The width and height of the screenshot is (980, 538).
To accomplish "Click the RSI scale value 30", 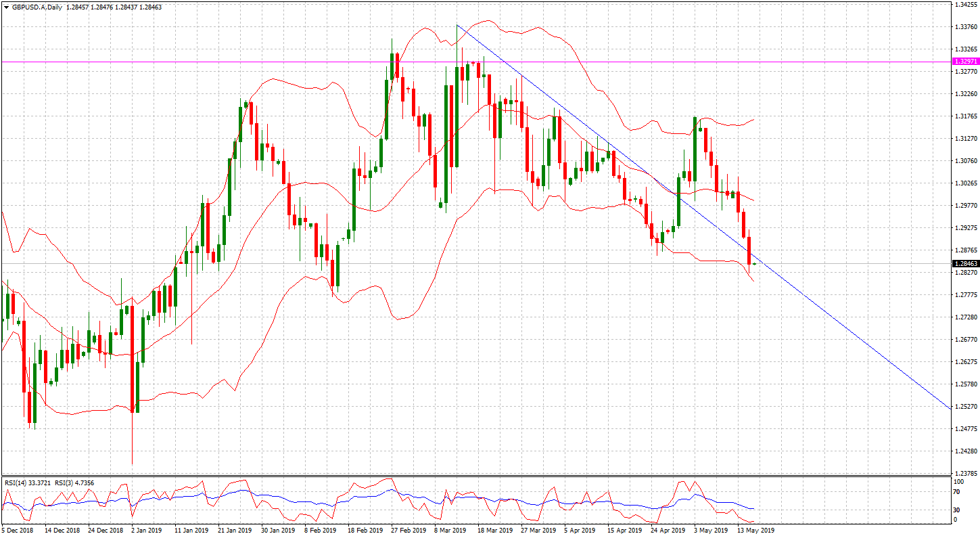I will [956, 510].
